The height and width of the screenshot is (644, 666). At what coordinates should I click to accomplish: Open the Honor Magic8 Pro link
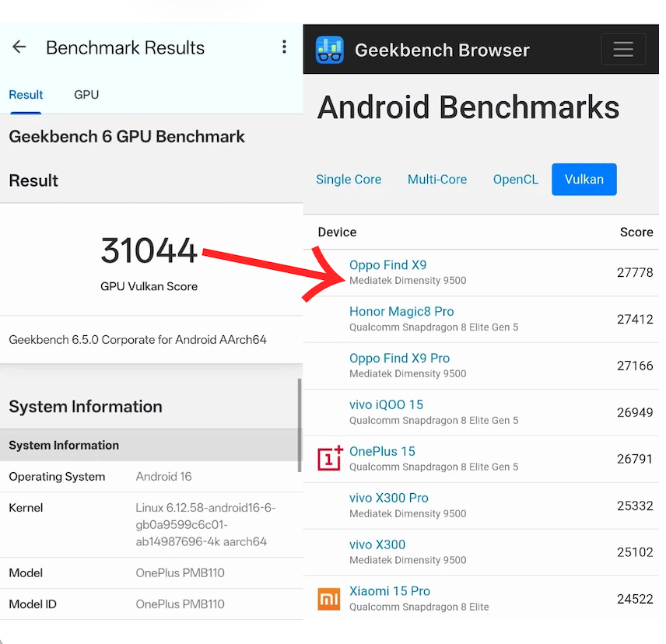pyautogui.click(x=401, y=312)
